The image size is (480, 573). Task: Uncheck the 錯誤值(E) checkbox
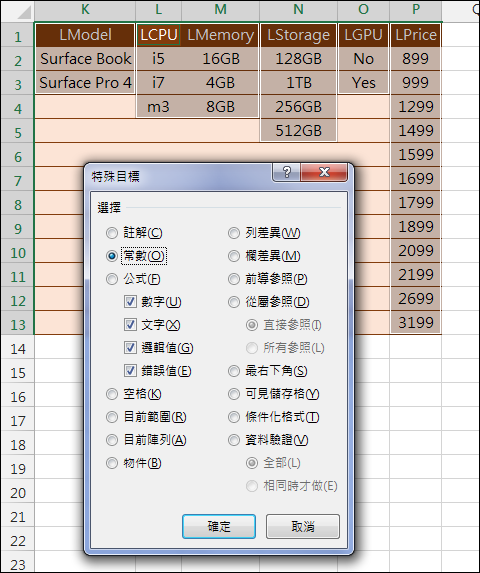tap(157, 371)
